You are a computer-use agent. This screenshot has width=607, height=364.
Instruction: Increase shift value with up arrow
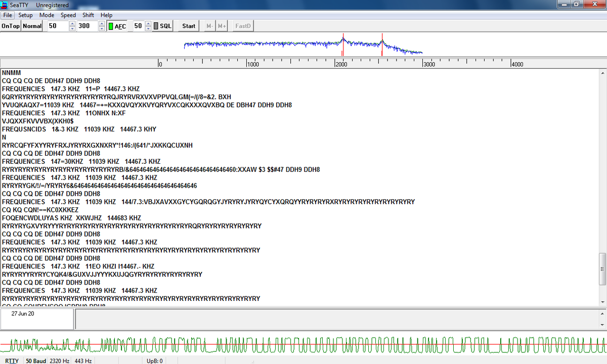coord(102,23)
